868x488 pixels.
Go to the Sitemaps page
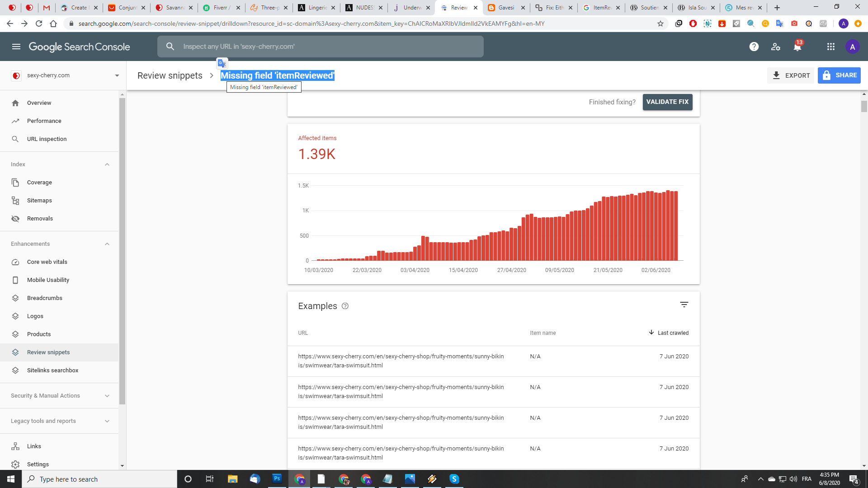(39, 201)
